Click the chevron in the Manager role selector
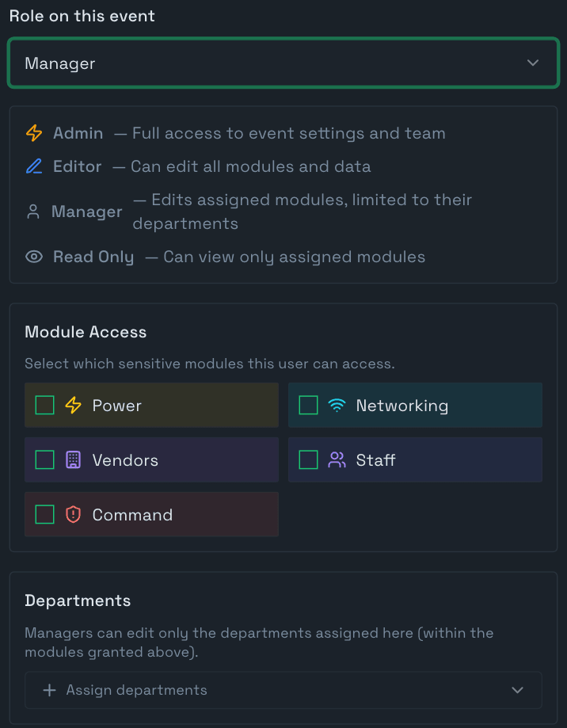Screen dimensions: 567x728 click(x=533, y=63)
